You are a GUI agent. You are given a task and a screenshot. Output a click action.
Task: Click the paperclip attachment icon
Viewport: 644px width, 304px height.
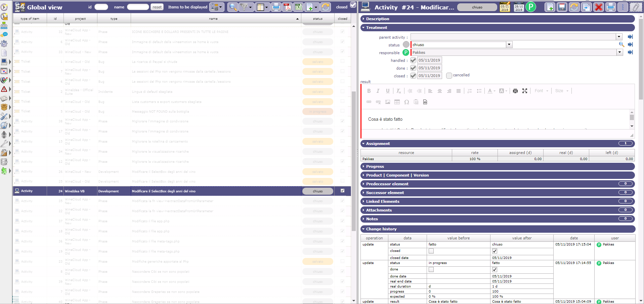(x=635, y=7)
